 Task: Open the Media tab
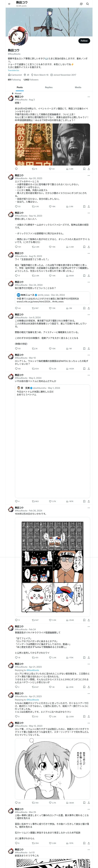click(78, 87)
